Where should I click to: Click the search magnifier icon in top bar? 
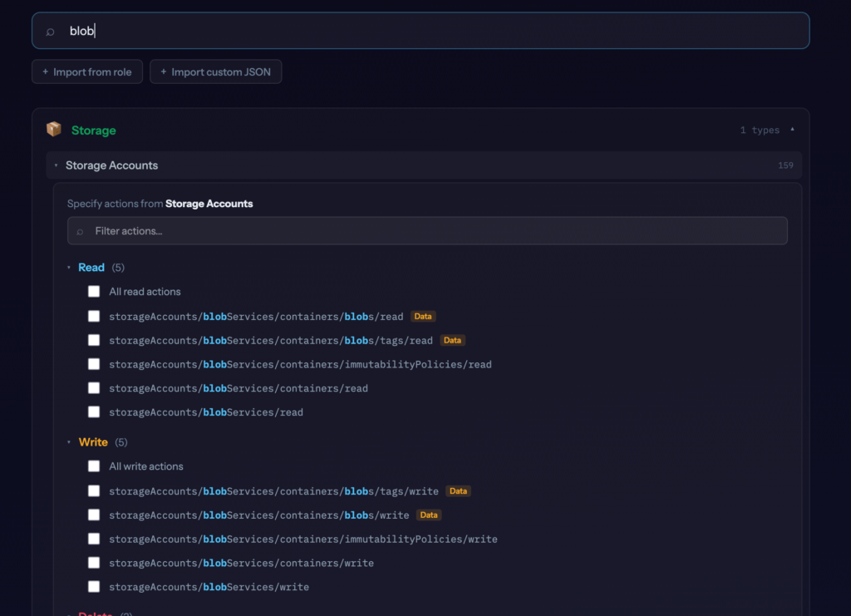50,32
